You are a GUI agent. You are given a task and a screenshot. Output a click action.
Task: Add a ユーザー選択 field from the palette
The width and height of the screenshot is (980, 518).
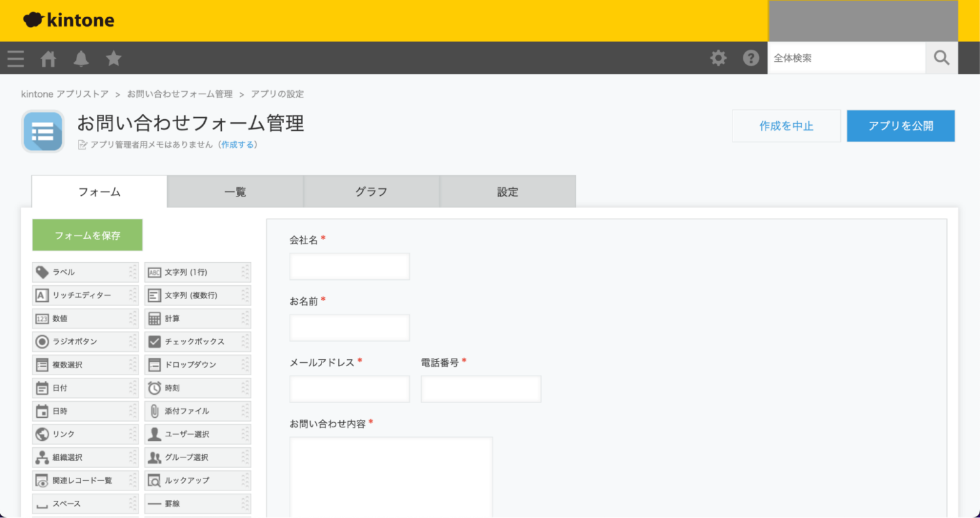click(198, 434)
